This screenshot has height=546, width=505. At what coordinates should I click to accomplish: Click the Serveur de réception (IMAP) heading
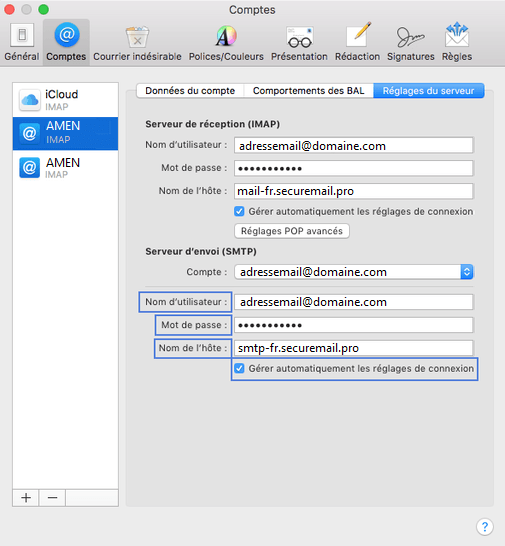pyautogui.click(x=212, y=124)
